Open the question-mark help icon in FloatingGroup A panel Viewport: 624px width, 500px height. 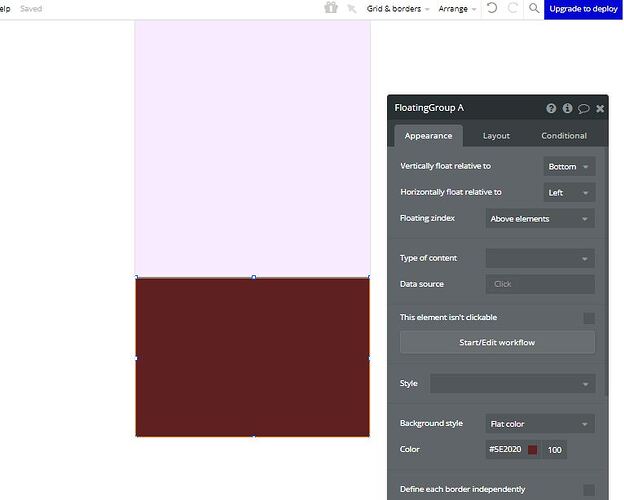551,108
